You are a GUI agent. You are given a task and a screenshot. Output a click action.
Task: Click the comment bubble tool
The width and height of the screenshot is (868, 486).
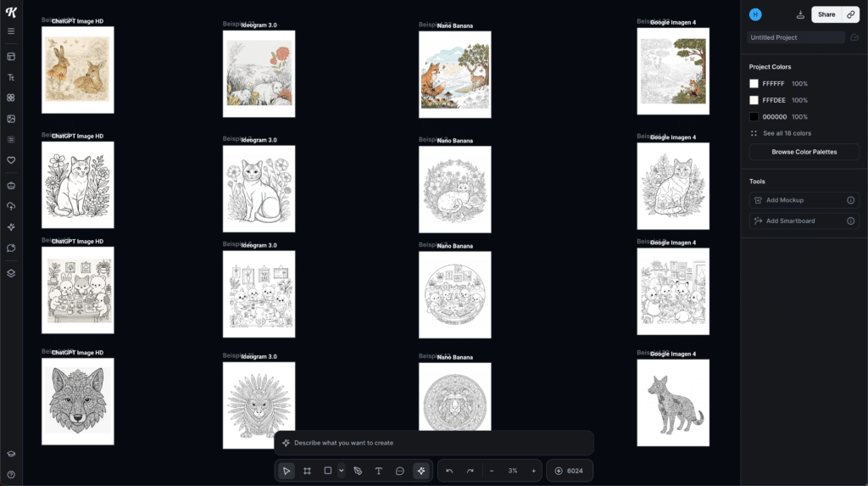[400, 471]
